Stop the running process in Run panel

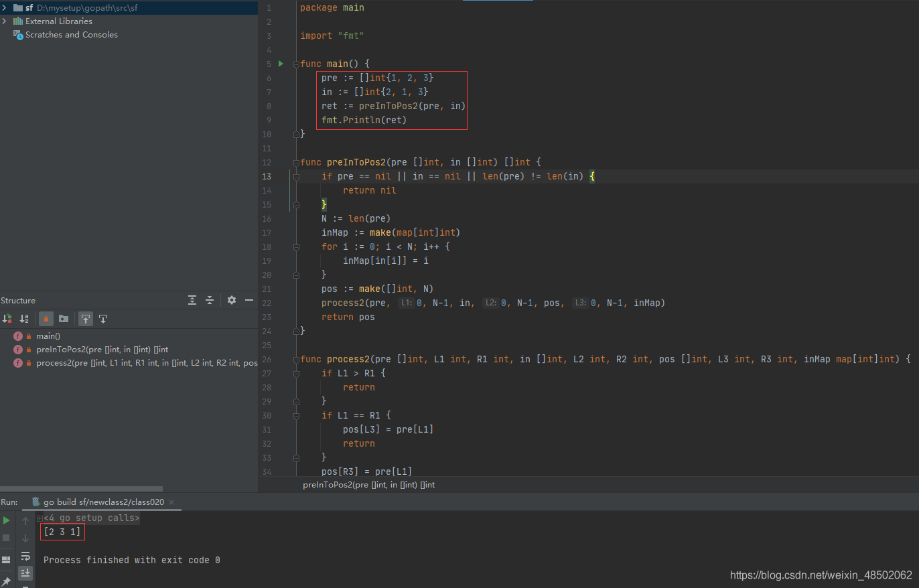6,538
